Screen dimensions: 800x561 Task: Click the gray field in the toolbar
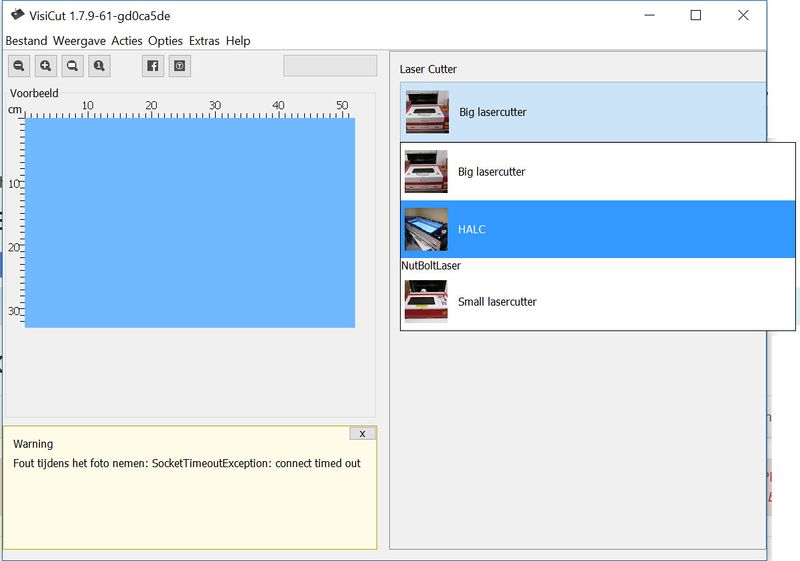[x=330, y=66]
